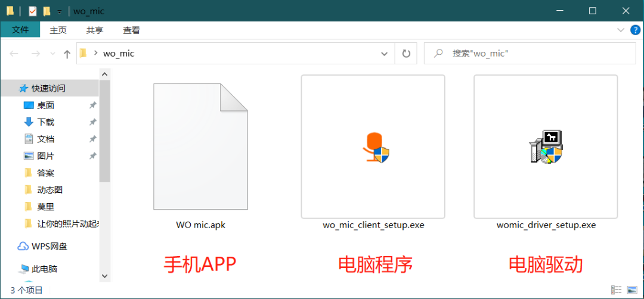Switch to the 查看 tab

pyautogui.click(x=131, y=30)
